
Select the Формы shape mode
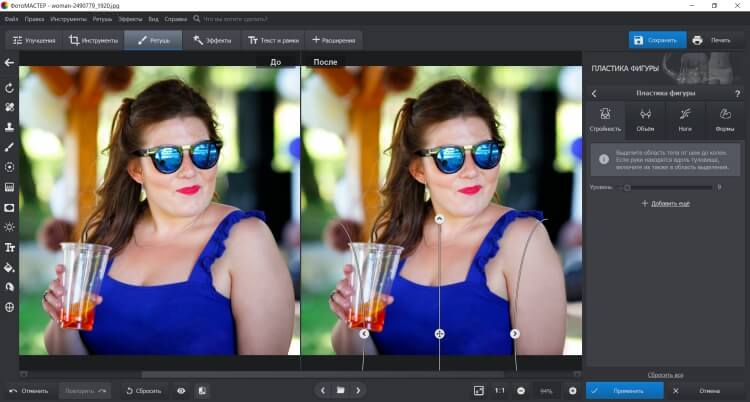tap(725, 120)
